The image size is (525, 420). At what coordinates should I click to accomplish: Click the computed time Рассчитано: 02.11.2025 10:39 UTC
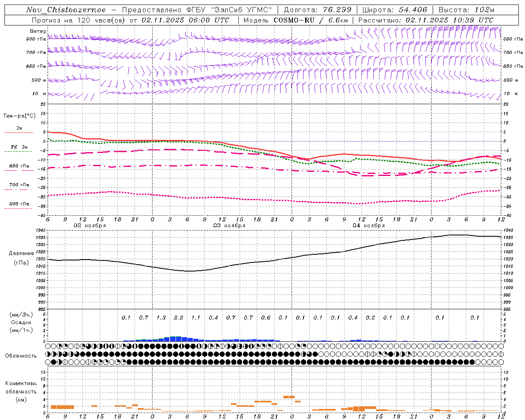(426, 20)
